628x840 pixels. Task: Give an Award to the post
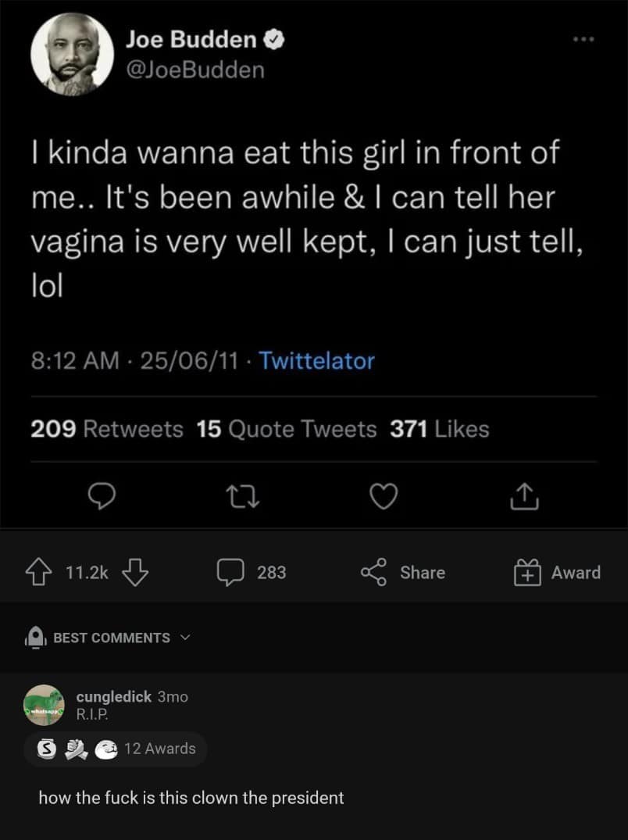[557, 573]
